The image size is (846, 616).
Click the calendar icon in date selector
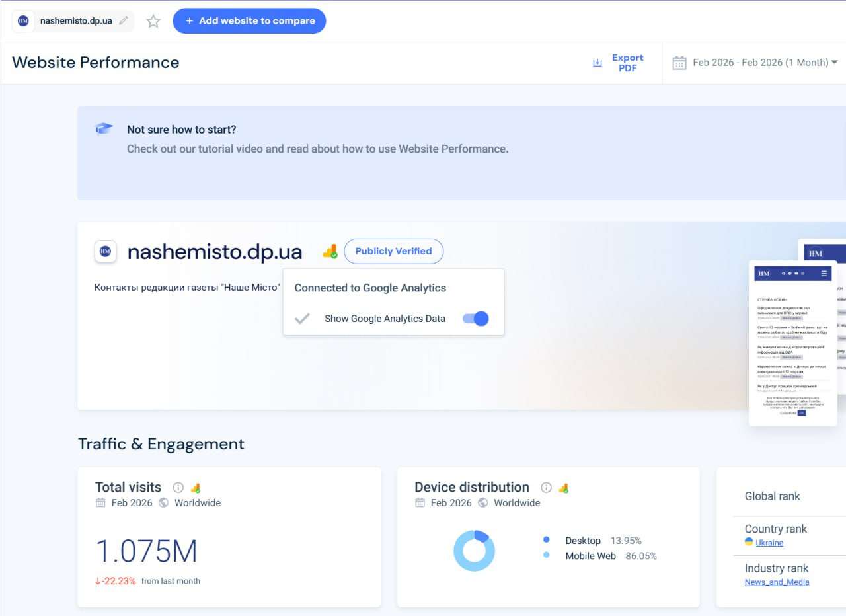(679, 63)
